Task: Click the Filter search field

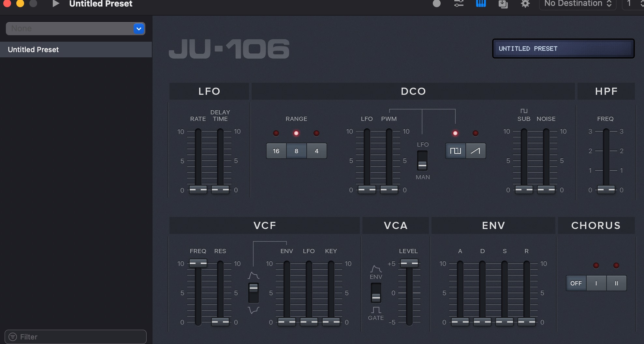Action: tap(76, 337)
